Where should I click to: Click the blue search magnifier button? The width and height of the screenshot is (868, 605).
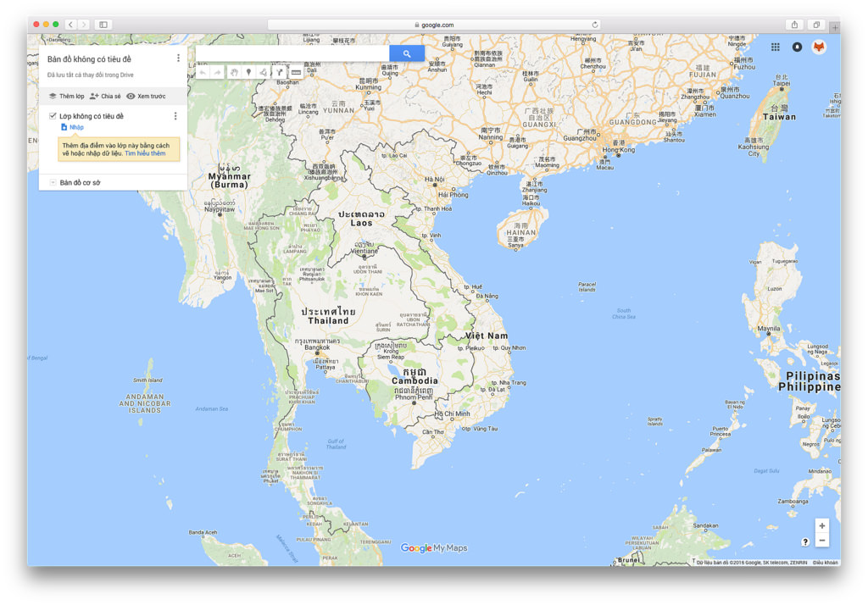point(407,53)
